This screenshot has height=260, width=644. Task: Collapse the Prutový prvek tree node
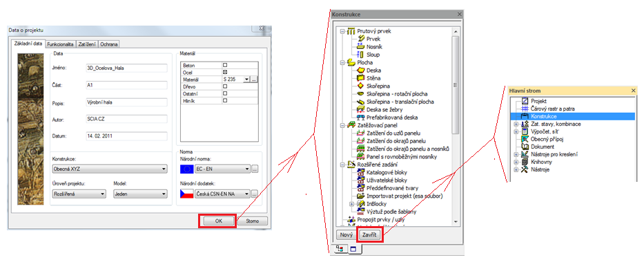pos(342,31)
